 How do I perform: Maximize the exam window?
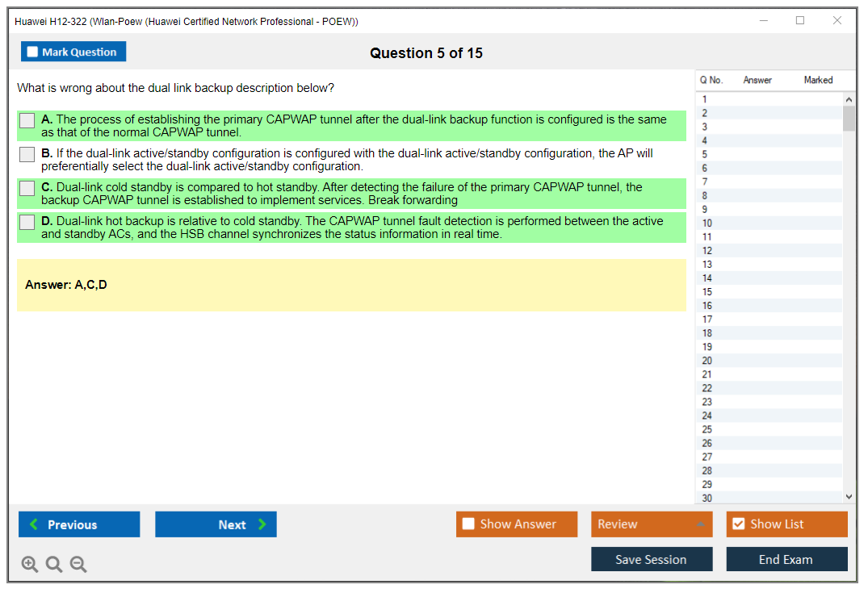(800, 21)
